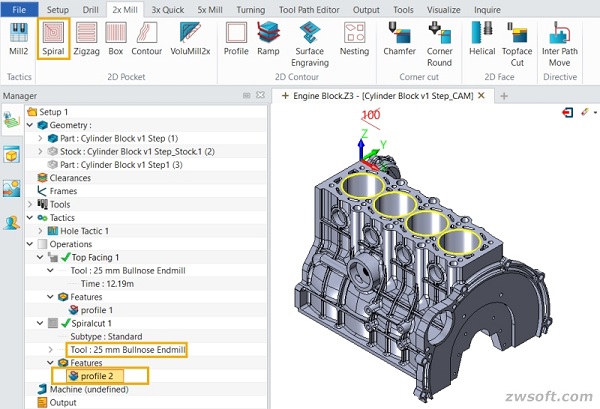Collapse the Top Facing 1 operation
Image resolution: width=600 pixels, height=409 pixels.
pyautogui.click(x=40, y=257)
